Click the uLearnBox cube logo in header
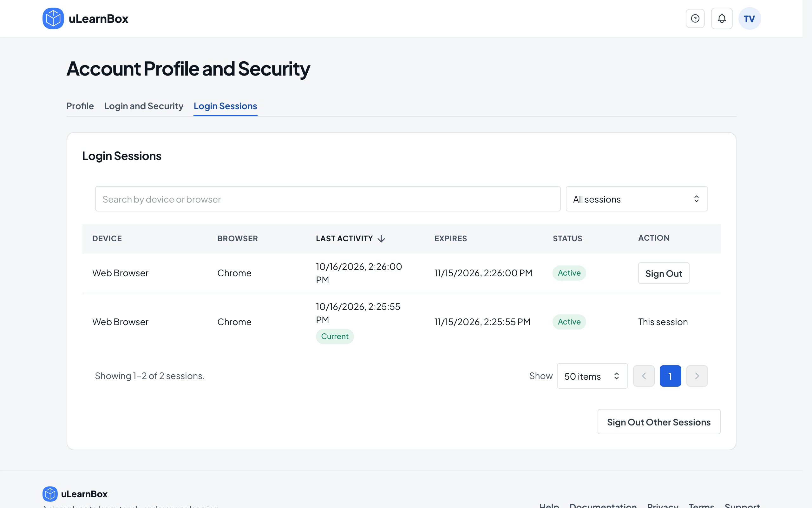This screenshot has width=812, height=508. pos(53,18)
